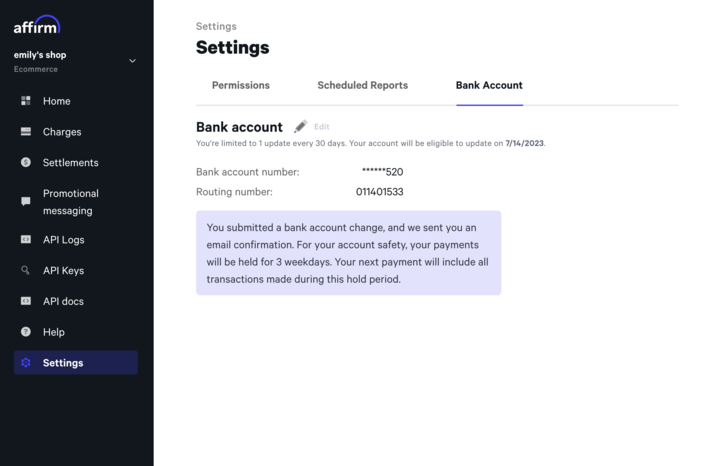Click the API Logs code icon
This screenshot has height=466, width=720.
coord(26,239)
